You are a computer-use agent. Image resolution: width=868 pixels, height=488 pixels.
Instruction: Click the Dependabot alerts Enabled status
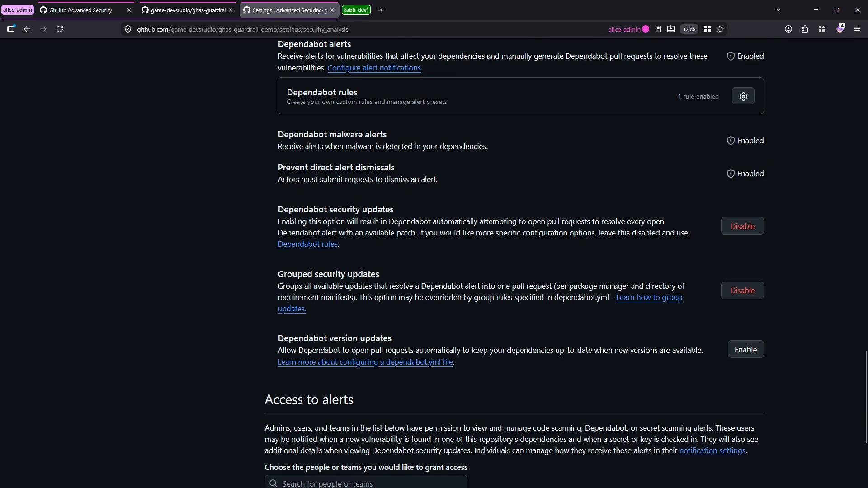[745, 56]
